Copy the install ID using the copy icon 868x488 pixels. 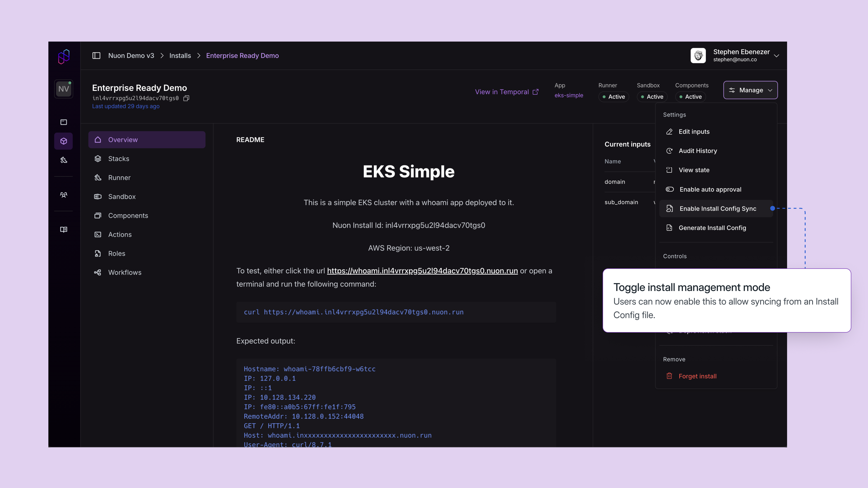point(186,98)
